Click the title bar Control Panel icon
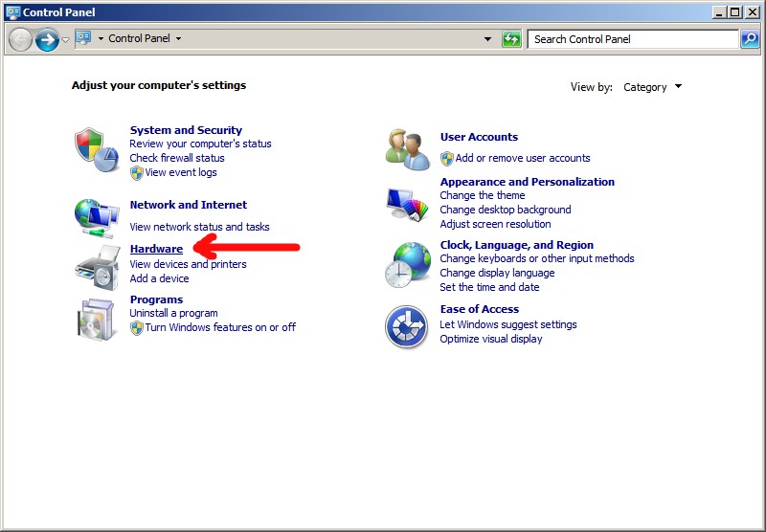This screenshot has width=766, height=532. (x=13, y=12)
